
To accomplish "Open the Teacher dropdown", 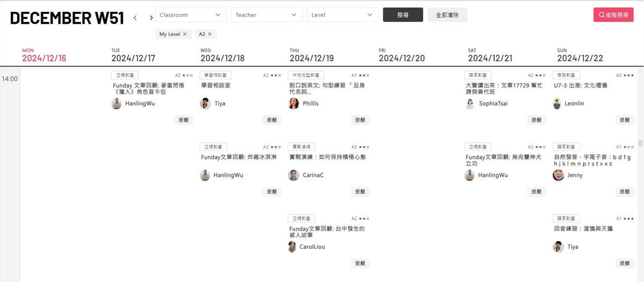I will 267,15.
